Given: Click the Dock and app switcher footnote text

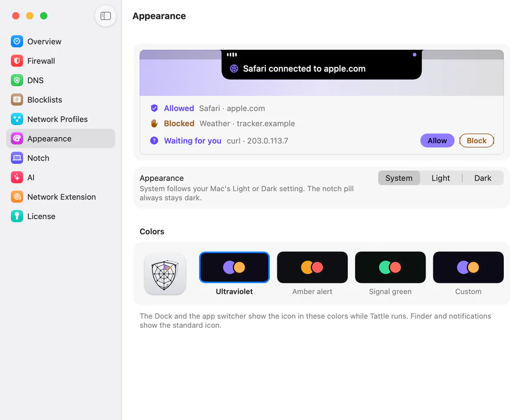Looking at the screenshot, I should tap(315, 320).
